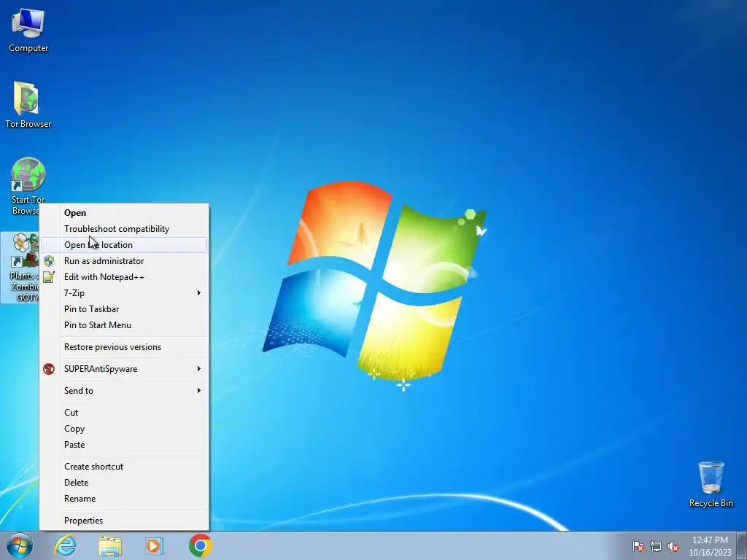
Task: Select Copy from context menu
Action: pos(124,429)
